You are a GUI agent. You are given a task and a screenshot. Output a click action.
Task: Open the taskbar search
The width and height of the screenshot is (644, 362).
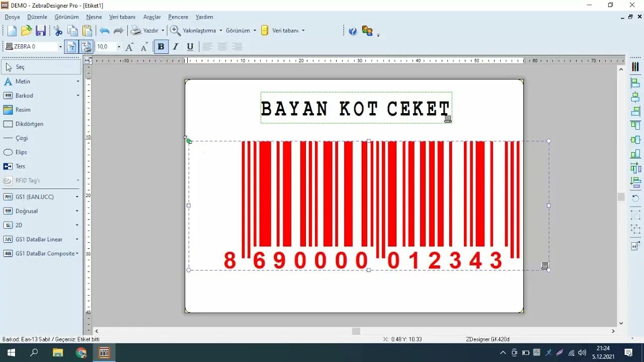tap(34, 352)
